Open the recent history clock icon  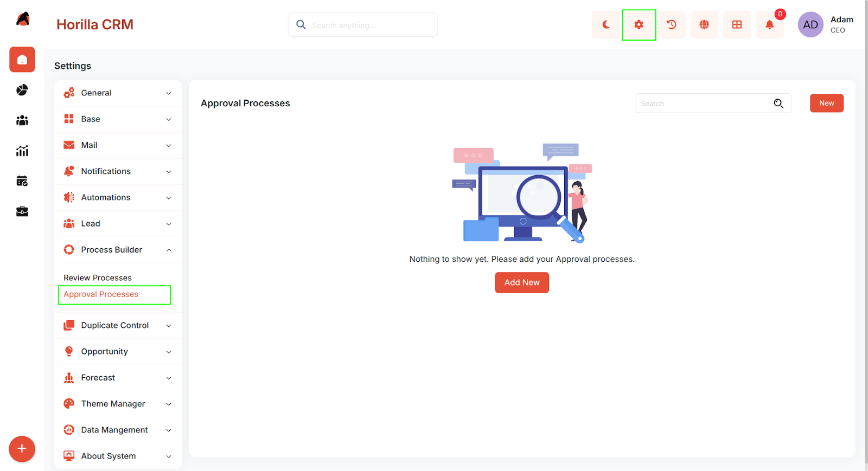coord(672,25)
